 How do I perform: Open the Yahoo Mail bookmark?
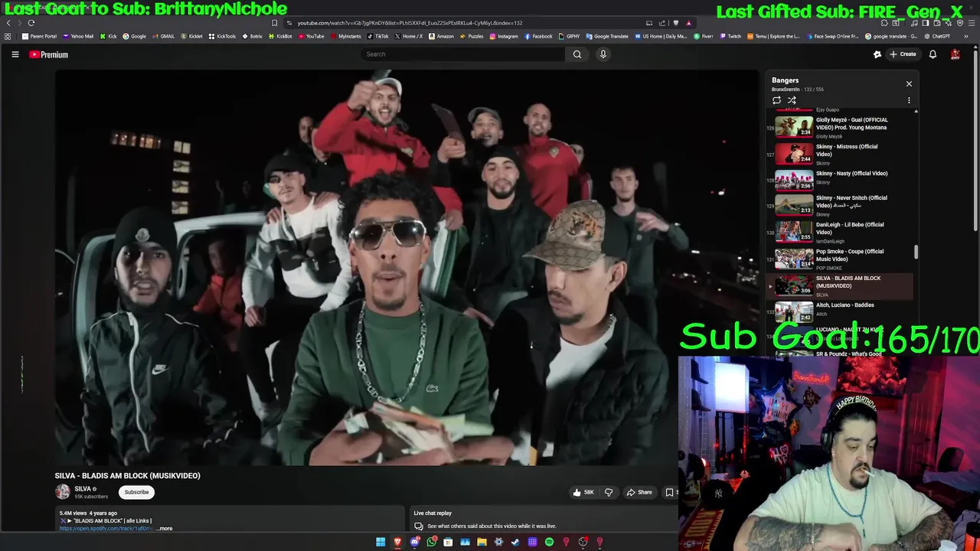[78, 36]
